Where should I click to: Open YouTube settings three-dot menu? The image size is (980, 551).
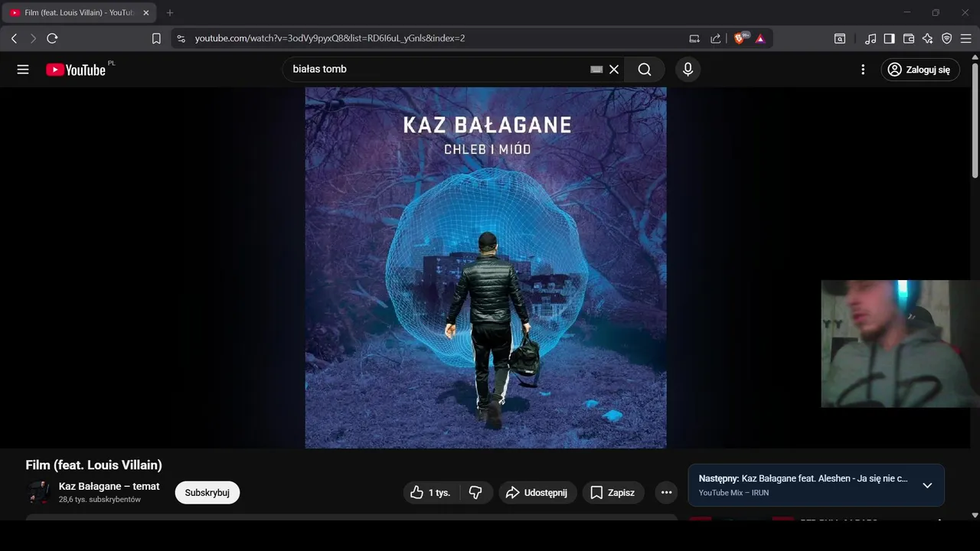pyautogui.click(x=863, y=70)
